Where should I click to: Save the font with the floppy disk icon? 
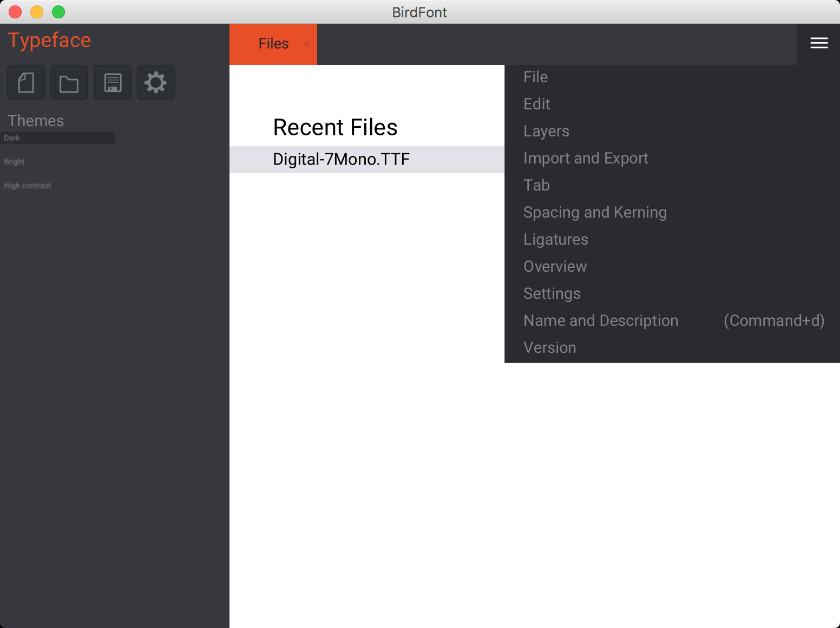(x=113, y=83)
